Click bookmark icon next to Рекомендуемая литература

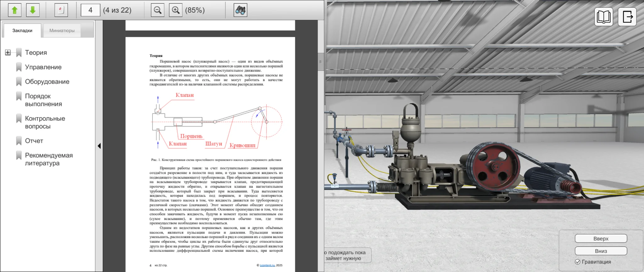tap(19, 155)
